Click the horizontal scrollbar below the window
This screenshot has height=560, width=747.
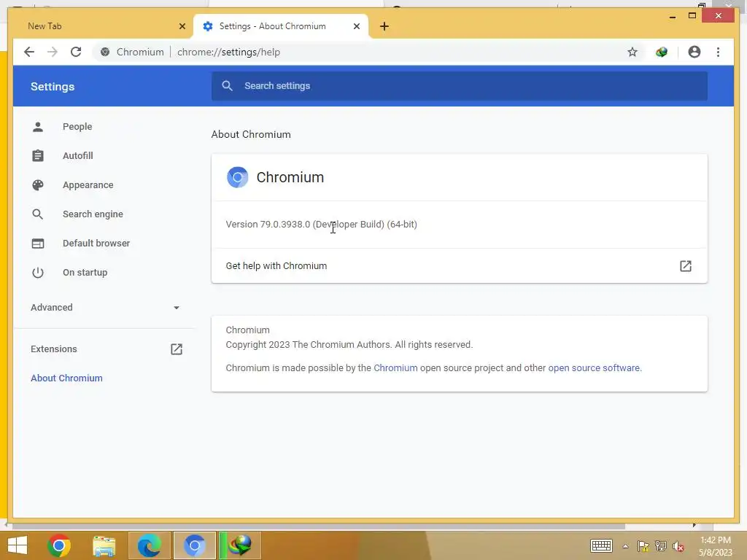tap(318, 526)
